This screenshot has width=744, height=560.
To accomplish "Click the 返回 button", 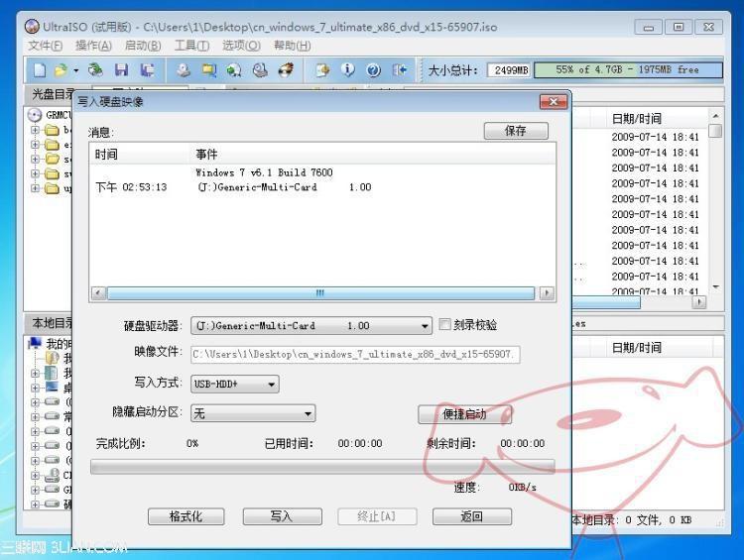I will [x=472, y=516].
